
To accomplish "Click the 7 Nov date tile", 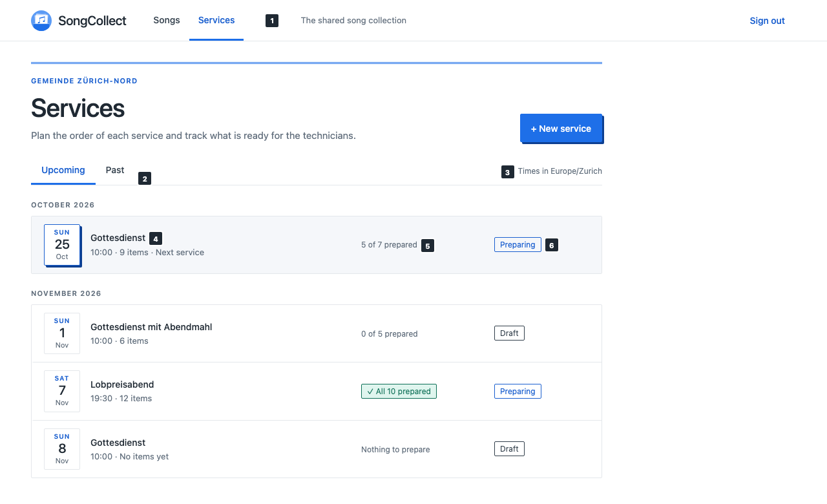I will (62, 392).
